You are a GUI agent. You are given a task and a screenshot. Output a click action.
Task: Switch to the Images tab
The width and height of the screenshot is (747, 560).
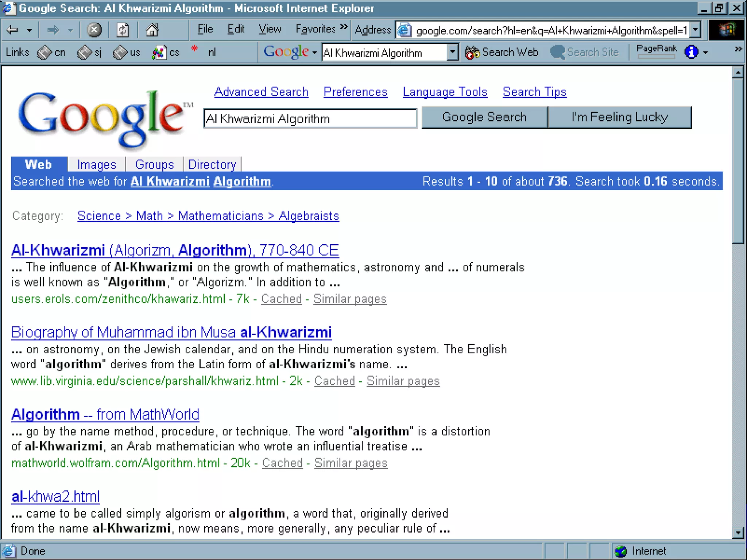[x=97, y=164]
